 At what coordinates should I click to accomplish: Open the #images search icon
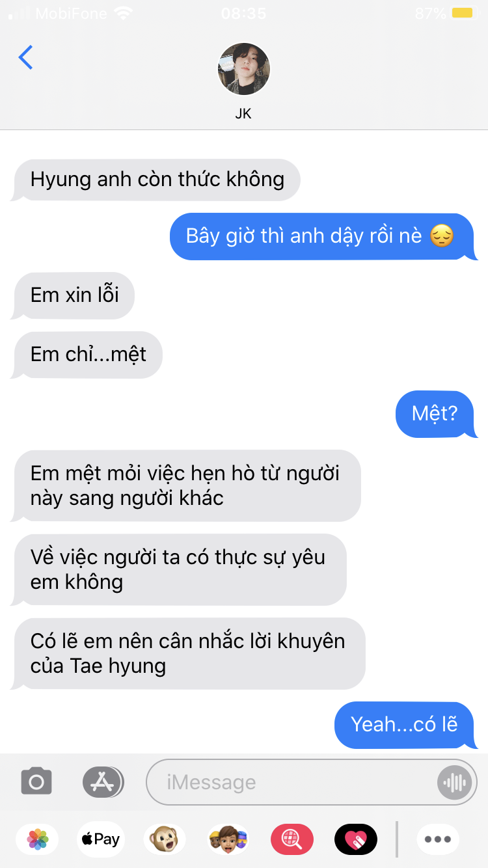292,839
